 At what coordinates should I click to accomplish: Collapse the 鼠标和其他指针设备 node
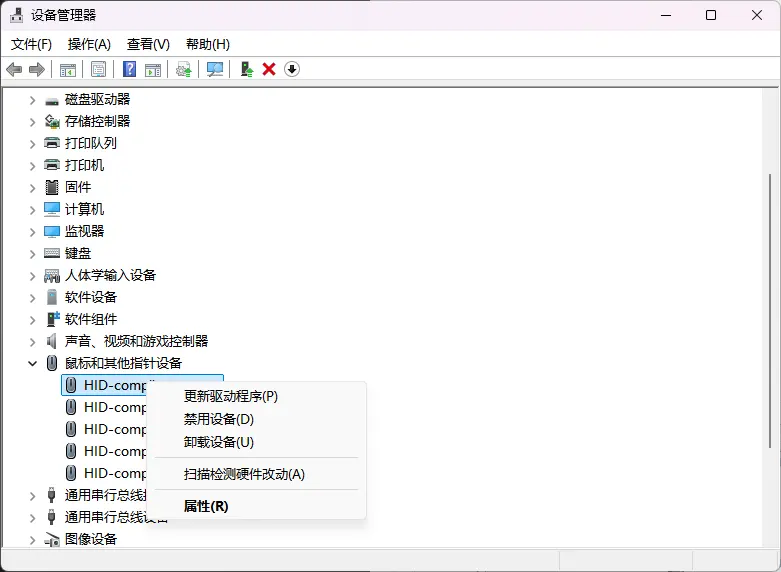pos(32,364)
